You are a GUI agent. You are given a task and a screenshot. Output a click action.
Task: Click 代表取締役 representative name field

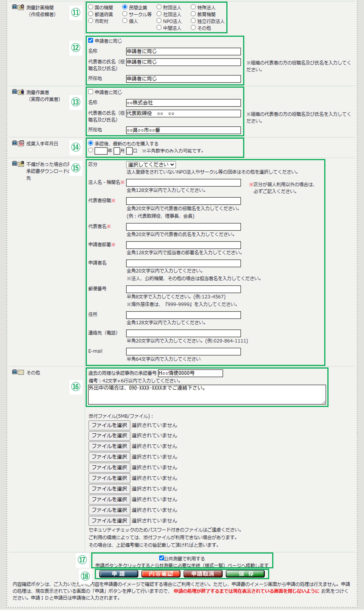point(183,114)
